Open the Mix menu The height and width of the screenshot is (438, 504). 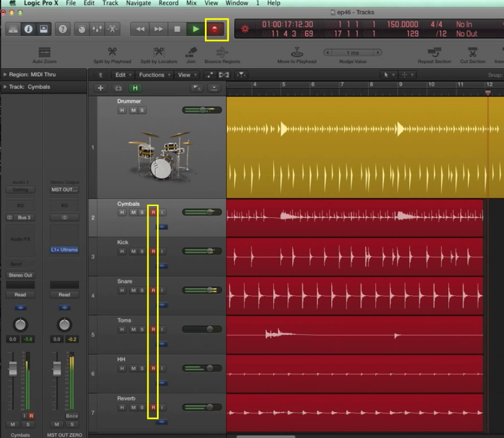[191, 3]
